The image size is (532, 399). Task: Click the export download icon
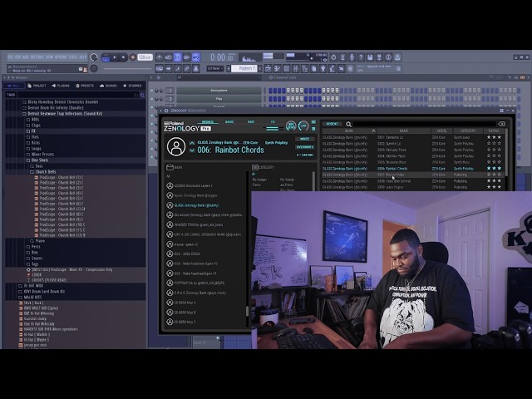coord(397,57)
